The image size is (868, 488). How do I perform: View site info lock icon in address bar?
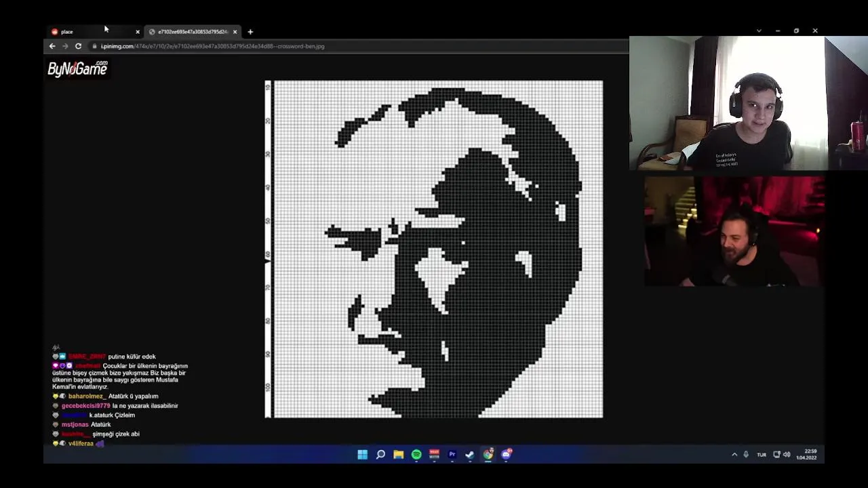(95, 46)
